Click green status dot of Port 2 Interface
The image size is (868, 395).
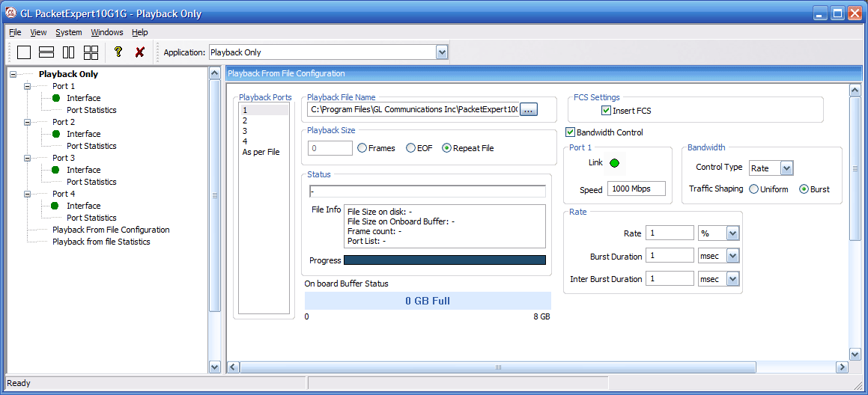pos(56,134)
